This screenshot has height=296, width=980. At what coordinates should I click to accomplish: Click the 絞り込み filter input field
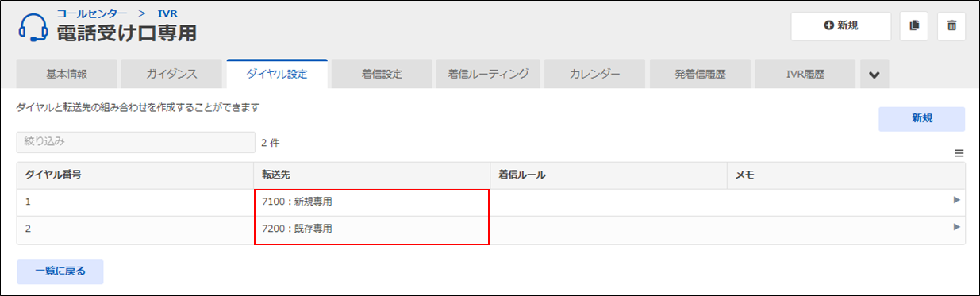[x=136, y=142]
